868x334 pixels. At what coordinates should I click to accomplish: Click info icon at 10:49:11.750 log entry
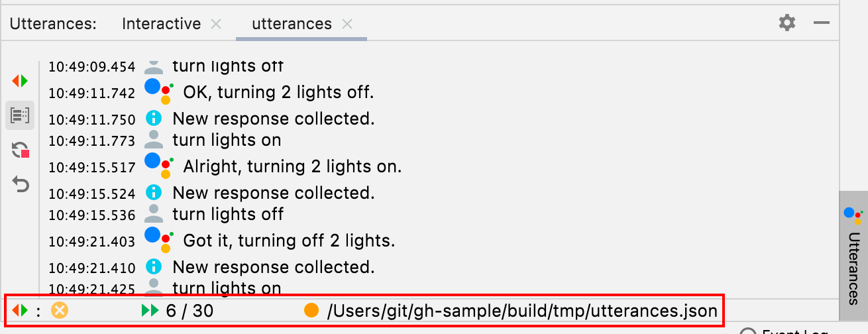pos(154,119)
